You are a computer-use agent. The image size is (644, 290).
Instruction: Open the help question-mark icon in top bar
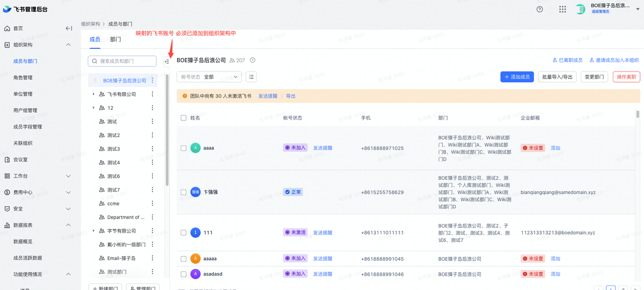(x=540, y=9)
